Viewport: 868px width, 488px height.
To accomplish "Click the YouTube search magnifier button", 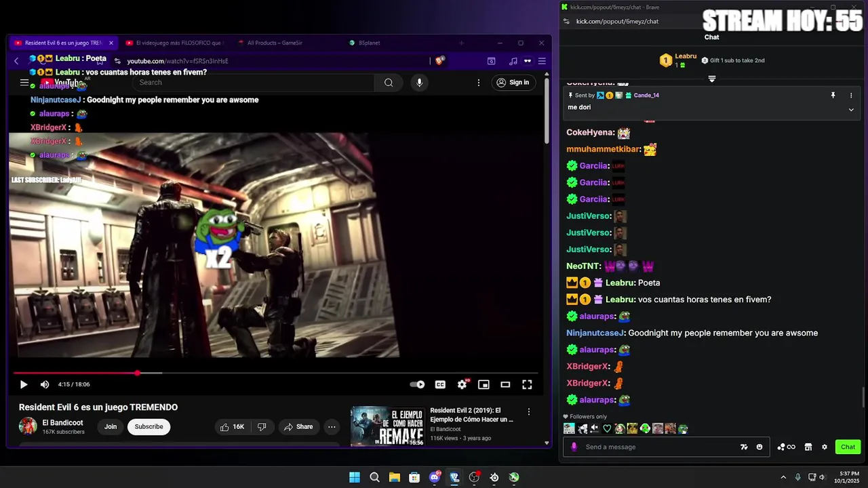I will (x=389, y=83).
